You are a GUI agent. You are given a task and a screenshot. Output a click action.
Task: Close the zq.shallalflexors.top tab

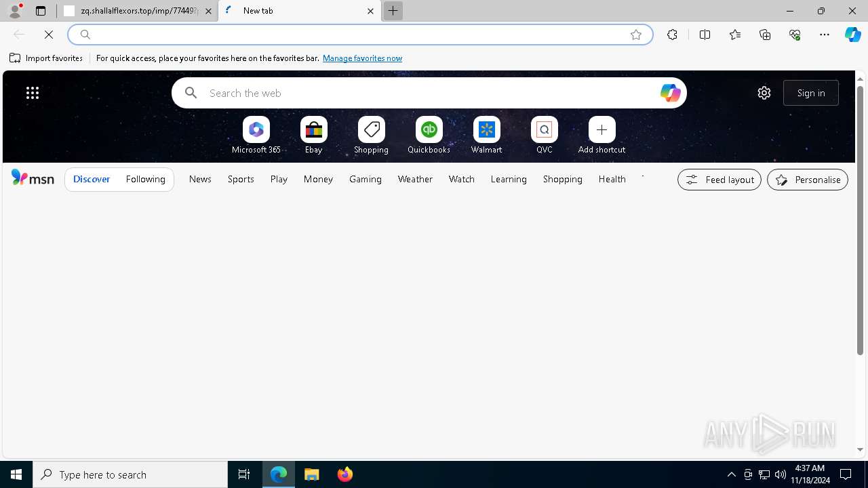pos(208,11)
